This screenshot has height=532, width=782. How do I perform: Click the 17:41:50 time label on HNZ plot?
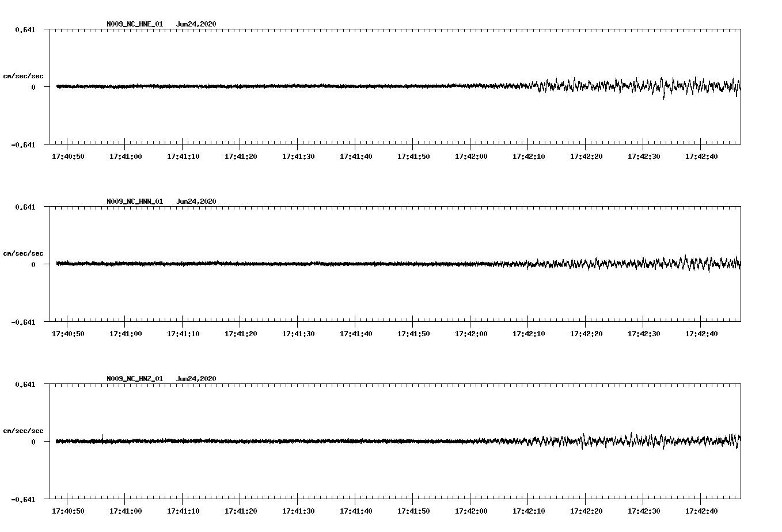click(413, 511)
